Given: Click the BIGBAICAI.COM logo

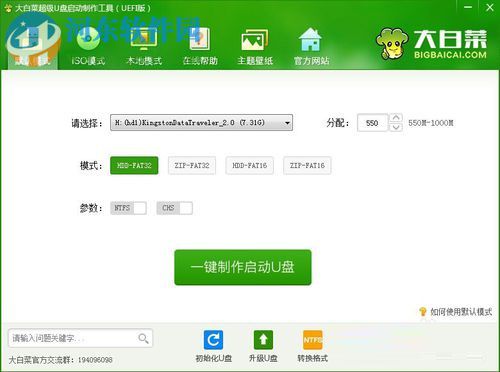Looking at the screenshot, I should click(432, 44).
